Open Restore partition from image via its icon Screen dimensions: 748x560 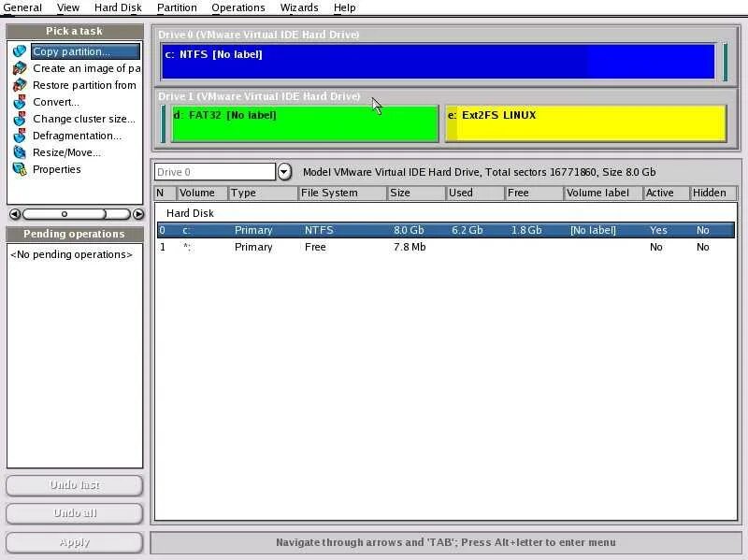(x=20, y=84)
